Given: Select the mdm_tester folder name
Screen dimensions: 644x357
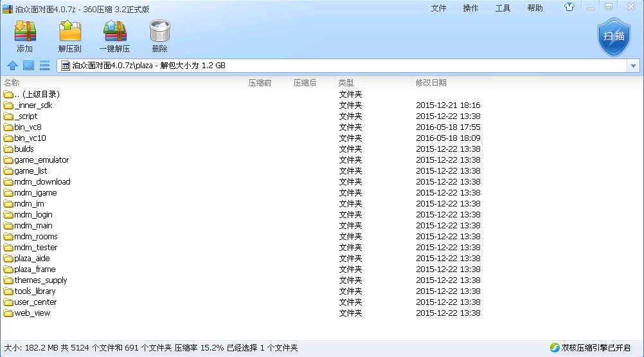Looking at the screenshot, I should (x=36, y=247).
